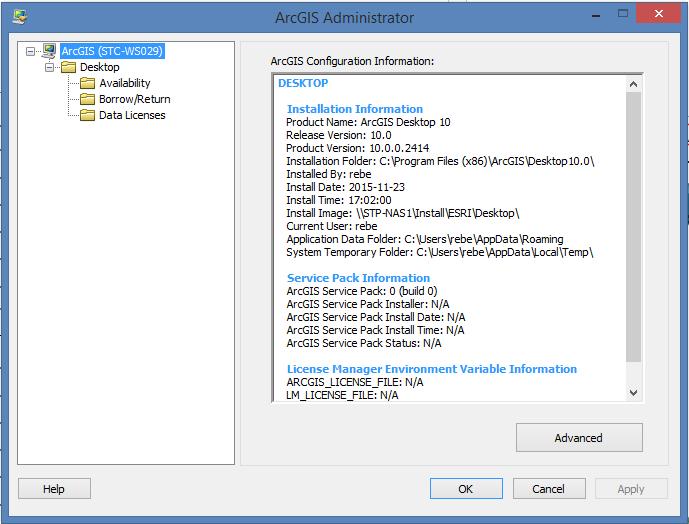Image resolution: width=689 pixels, height=524 pixels.
Task: Maximize the ArcGIS Administrator window
Action: click(x=623, y=14)
